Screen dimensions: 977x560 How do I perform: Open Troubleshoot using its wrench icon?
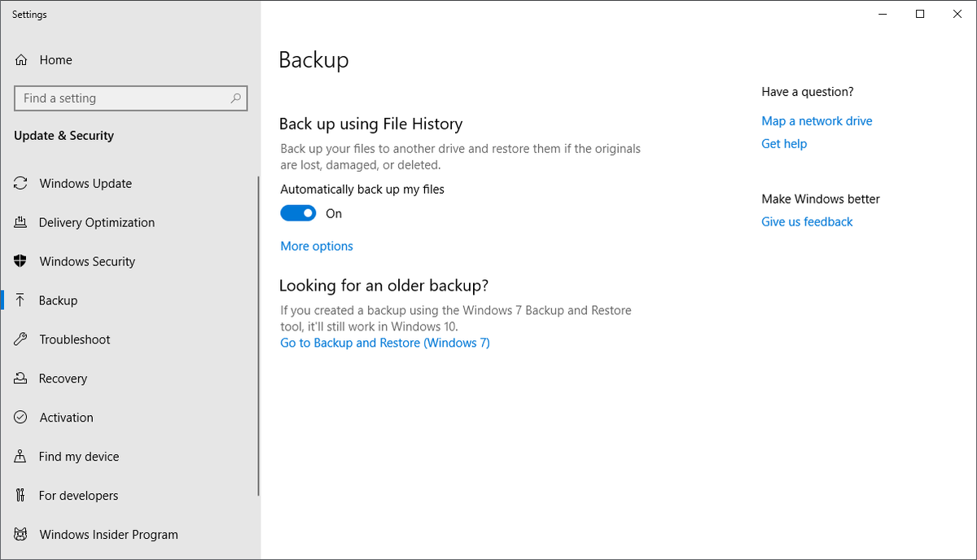tap(20, 339)
